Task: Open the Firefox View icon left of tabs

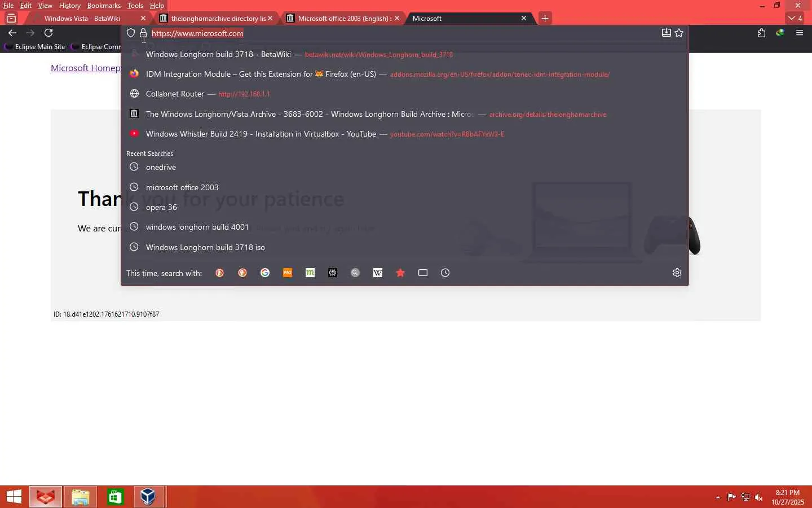Action: (11, 18)
